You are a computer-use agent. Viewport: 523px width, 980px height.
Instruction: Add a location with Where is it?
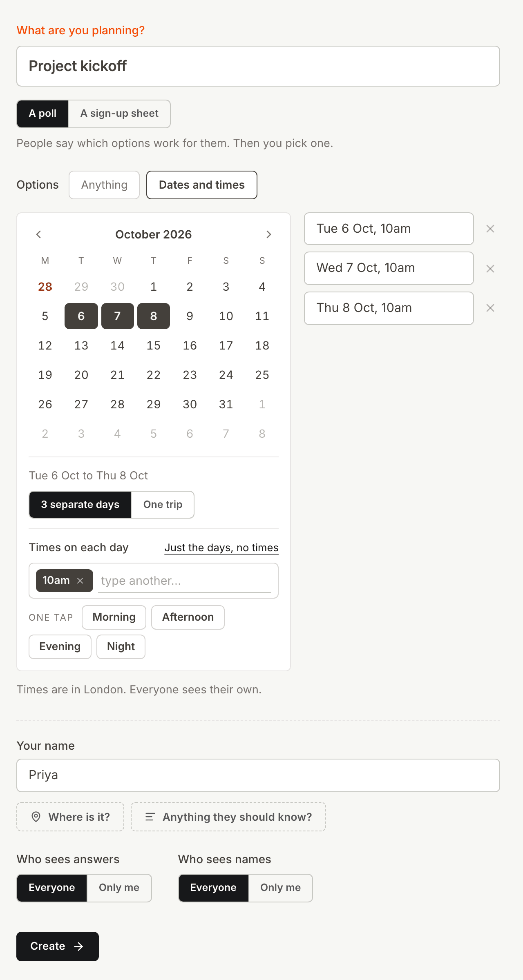(x=70, y=817)
